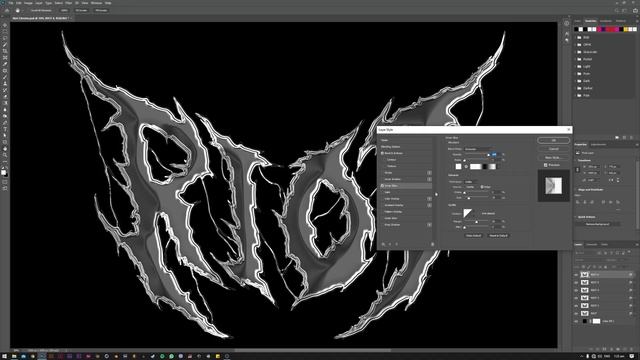Image resolution: width=640 pixels, height=360 pixels.
Task: Select the Gradient tool
Action: coord(5,103)
